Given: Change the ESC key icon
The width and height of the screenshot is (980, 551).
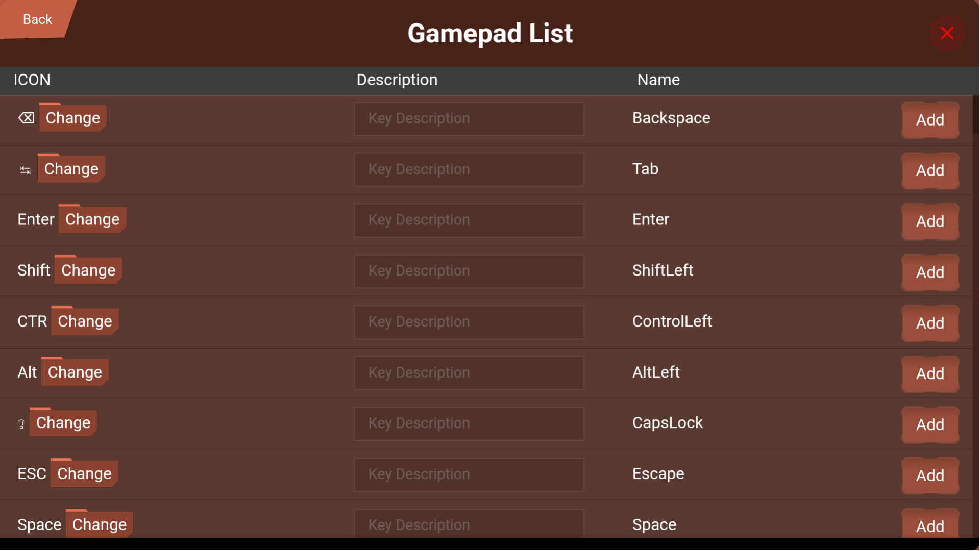Looking at the screenshot, I should click(x=84, y=473).
